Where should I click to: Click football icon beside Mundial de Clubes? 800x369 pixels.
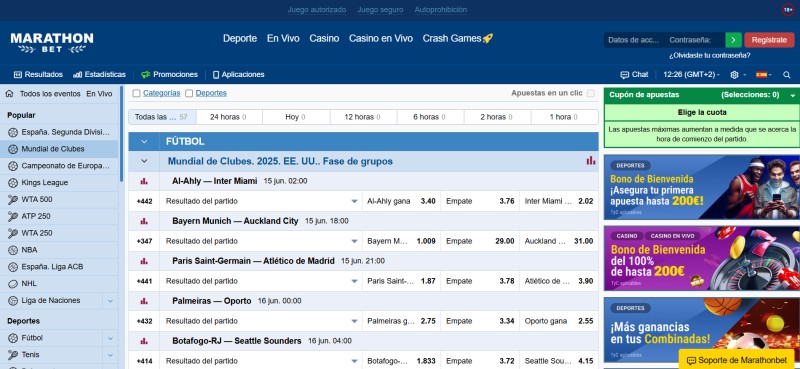13,149
